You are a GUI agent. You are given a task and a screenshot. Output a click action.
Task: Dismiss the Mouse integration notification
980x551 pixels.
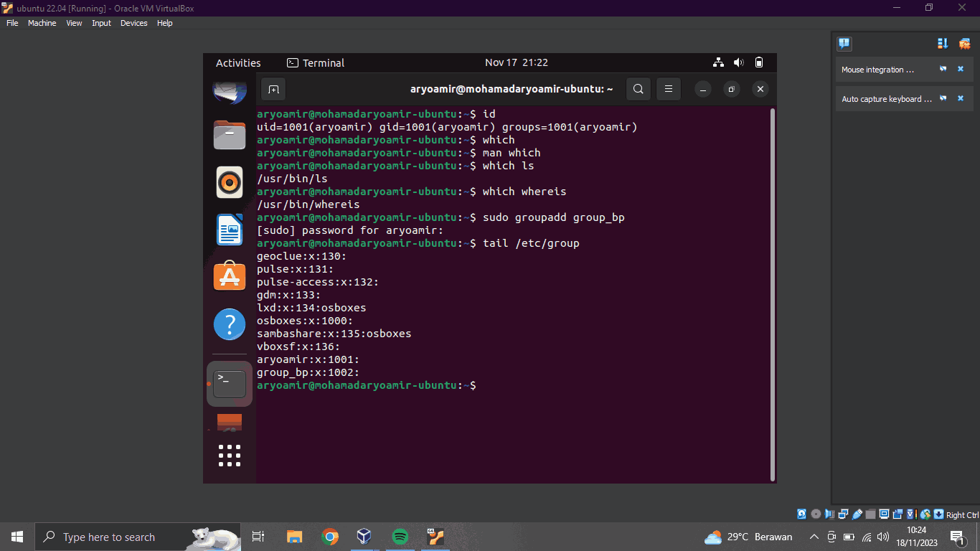(961, 70)
